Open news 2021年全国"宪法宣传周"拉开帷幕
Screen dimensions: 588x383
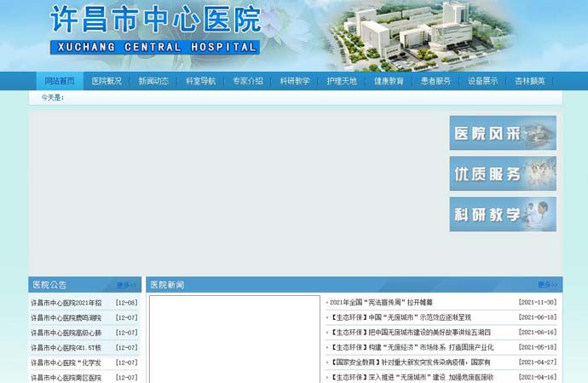pyautogui.click(x=381, y=302)
